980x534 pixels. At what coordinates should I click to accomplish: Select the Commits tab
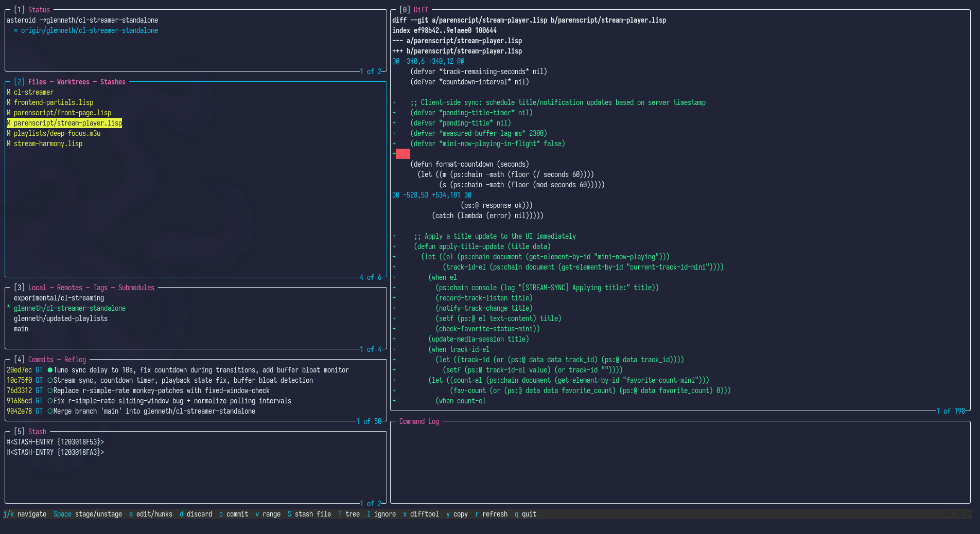point(41,360)
